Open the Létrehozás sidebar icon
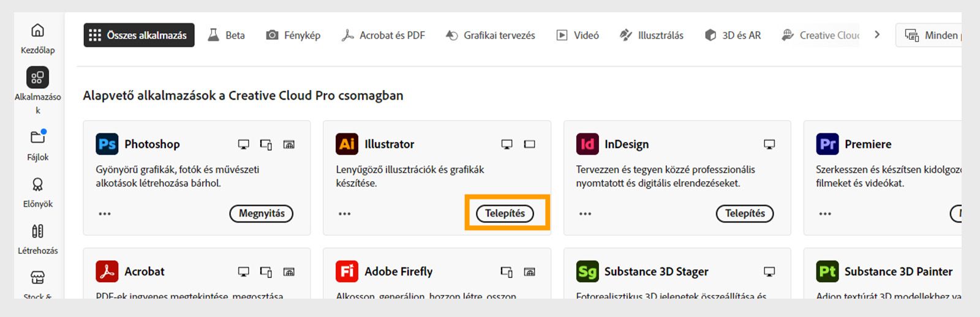 coord(37,231)
